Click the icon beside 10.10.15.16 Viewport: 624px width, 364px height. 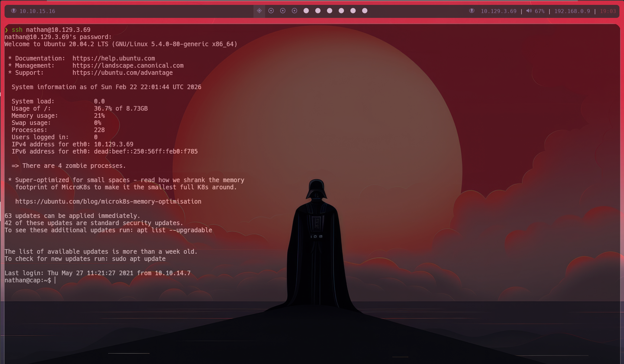tap(14, 11)
